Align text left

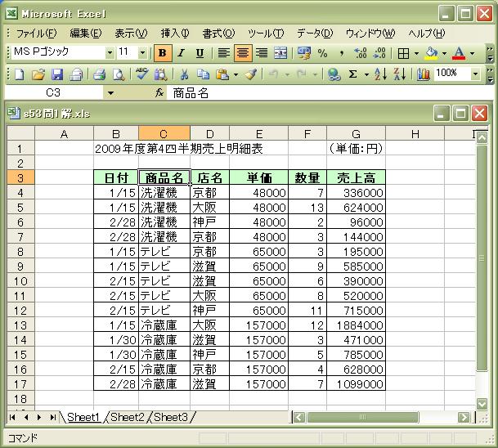[223, 53]
